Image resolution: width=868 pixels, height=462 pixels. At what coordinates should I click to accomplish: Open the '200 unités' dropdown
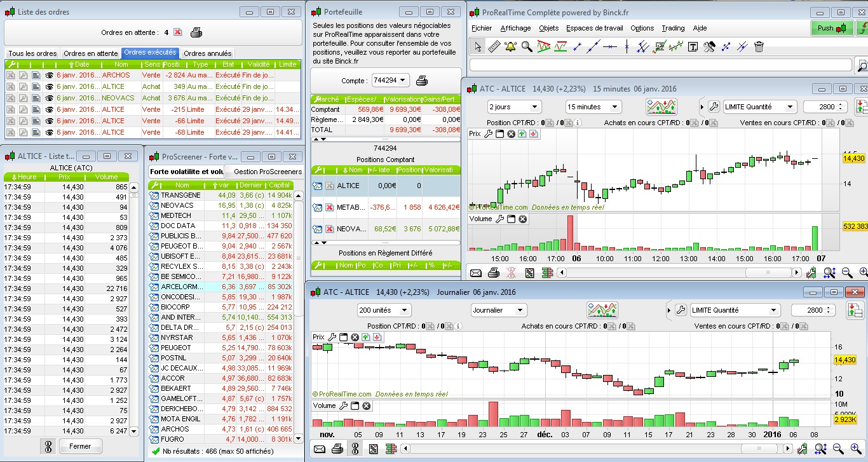coord(384,310)
